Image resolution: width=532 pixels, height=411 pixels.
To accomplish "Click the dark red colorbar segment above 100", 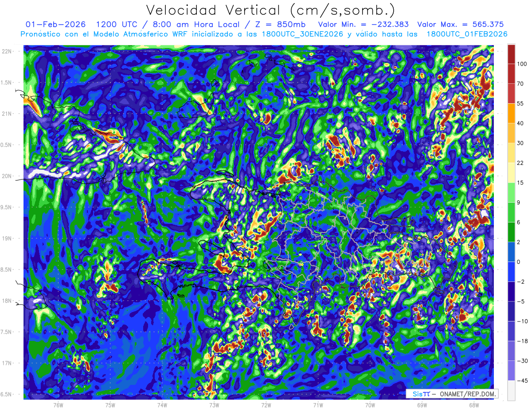I will 511,54.
